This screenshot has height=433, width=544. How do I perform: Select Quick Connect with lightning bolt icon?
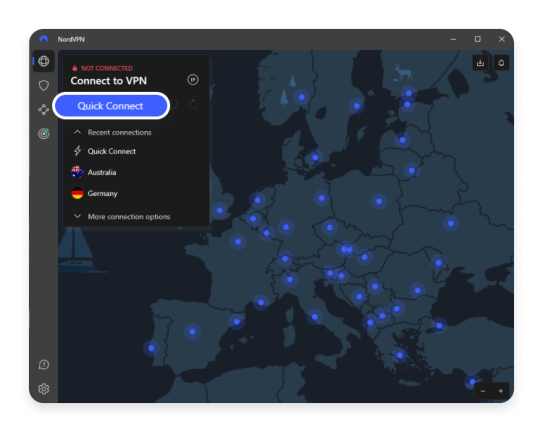click(x=105, y=151)
